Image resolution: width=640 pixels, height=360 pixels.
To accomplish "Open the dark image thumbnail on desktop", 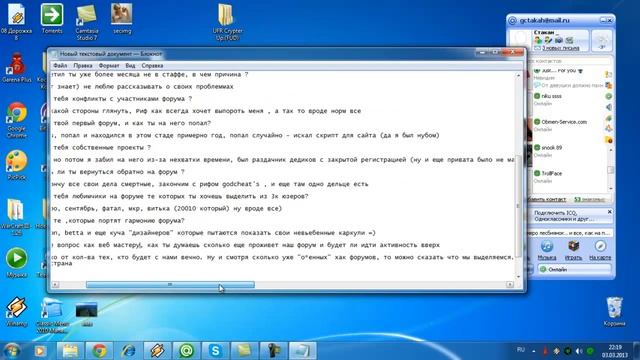I will tap(87, 313).
